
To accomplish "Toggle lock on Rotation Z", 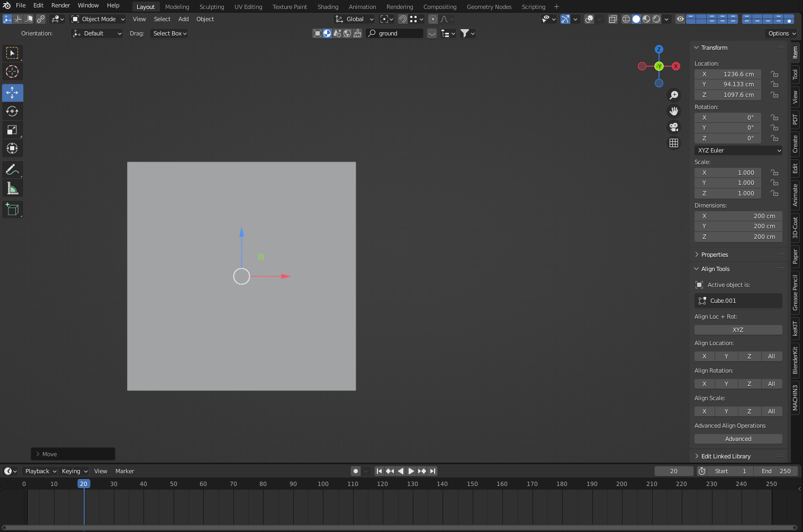I will click(774, 138).
